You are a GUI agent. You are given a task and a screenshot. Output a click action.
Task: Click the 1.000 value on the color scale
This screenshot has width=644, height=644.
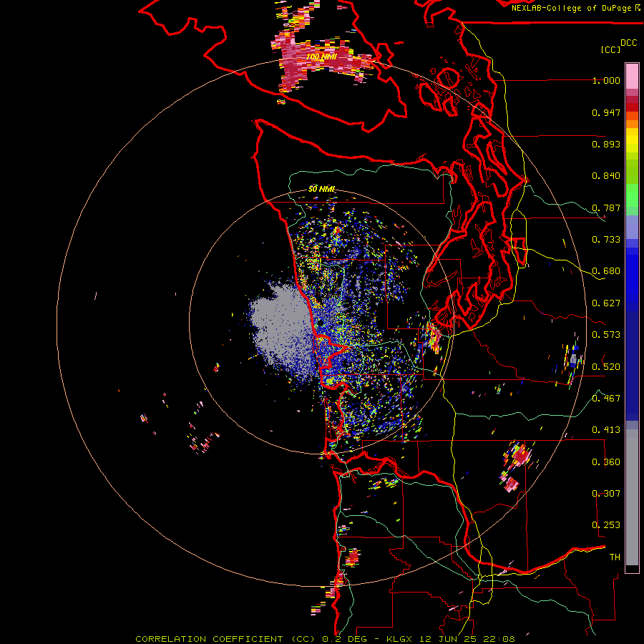(x=606, y=80)
